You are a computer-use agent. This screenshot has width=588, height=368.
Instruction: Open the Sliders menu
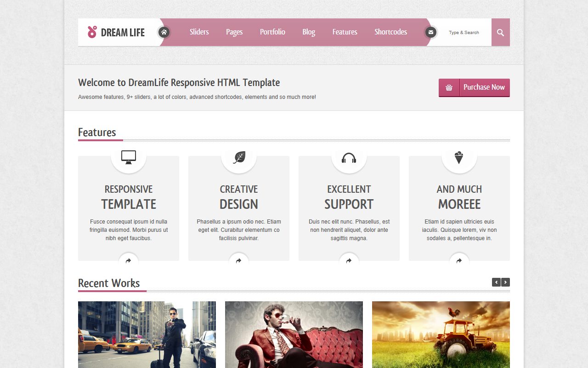tap(199, 32)
